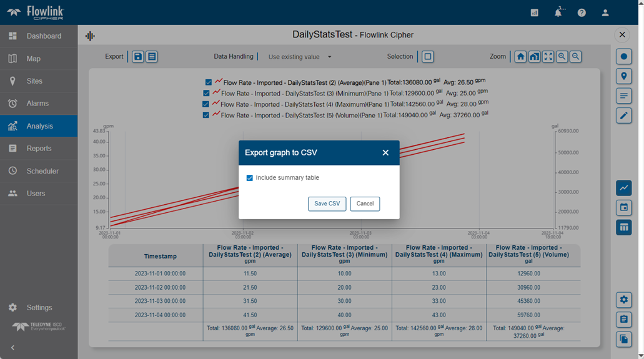Viewport: 644px width, 359px height.
Task: Uncheck Include summary table checkbox
Action: [250, 178]
